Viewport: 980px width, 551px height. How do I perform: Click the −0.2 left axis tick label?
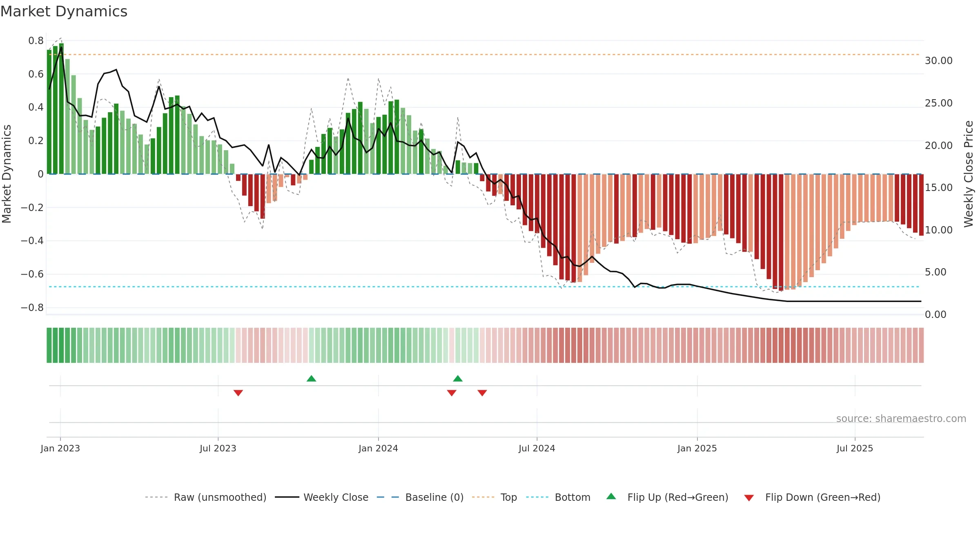(32, 208)
